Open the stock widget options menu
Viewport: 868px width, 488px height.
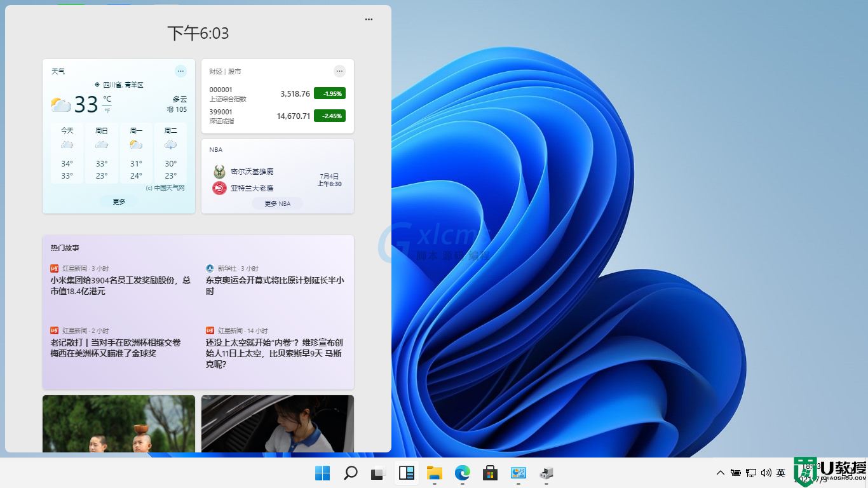click(x=340, y=71)
